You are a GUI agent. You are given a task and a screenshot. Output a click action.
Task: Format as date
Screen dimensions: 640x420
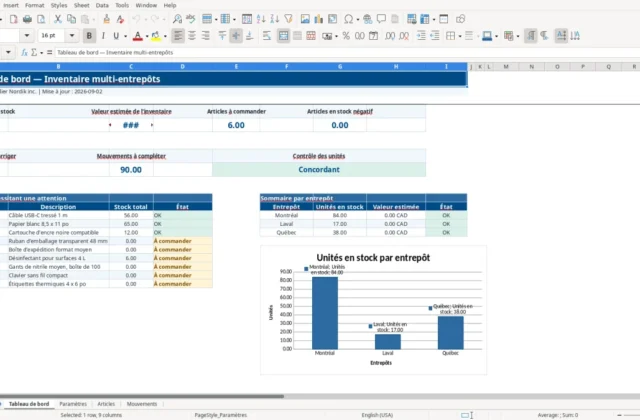tap(373, 36)
